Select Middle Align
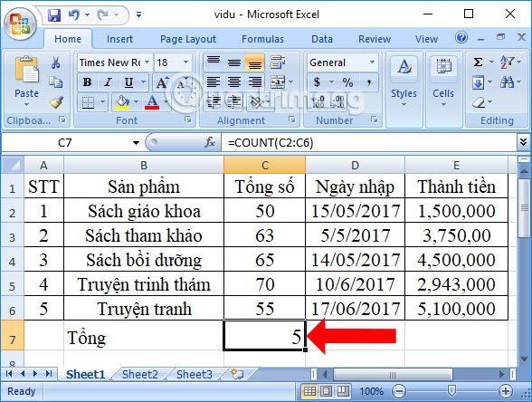532x402 pixels. 234,62
